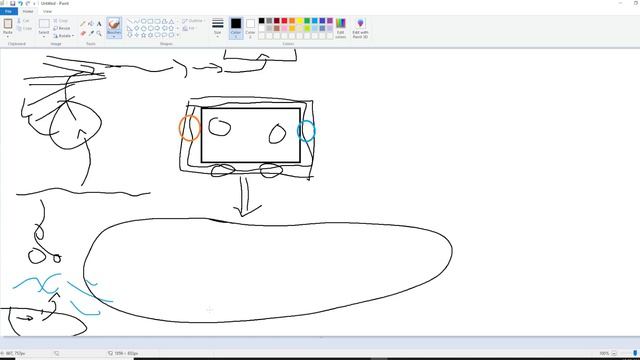Choose the Right arrow shape
This screenshot has width=640, height=360.
click(158, 28)
